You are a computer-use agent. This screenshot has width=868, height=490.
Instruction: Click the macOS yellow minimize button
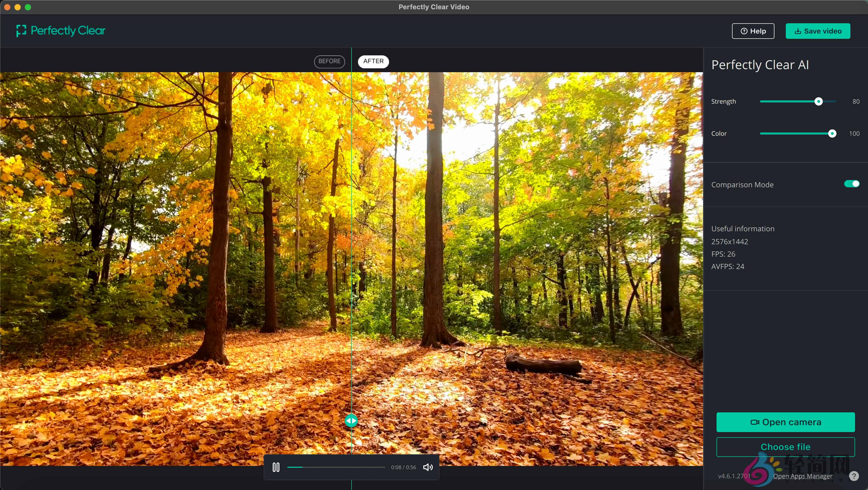[x=18, y=7]
